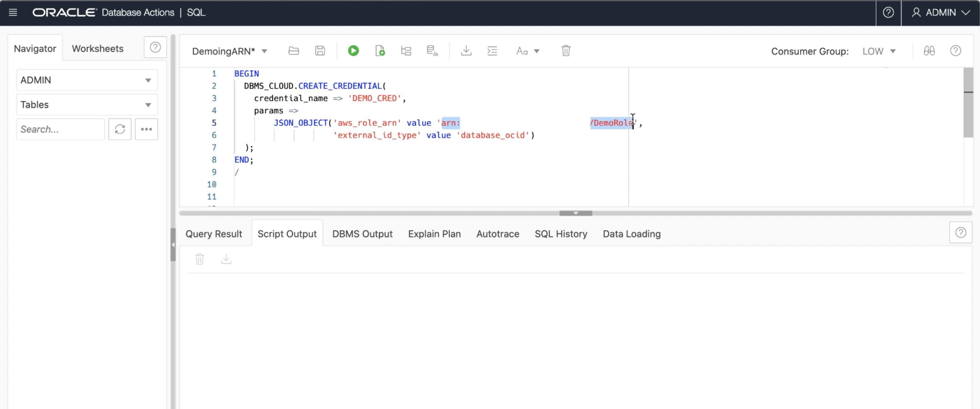Clear the editor with the trash icon
This screenshot has width=980, height=409.
pyautogui.click(x=566, y=51)
